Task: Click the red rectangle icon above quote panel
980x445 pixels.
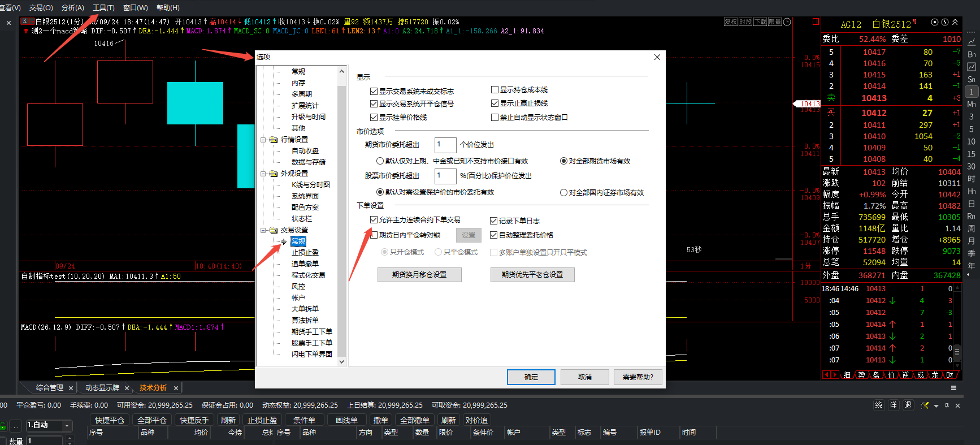Action: click(816, 21)
